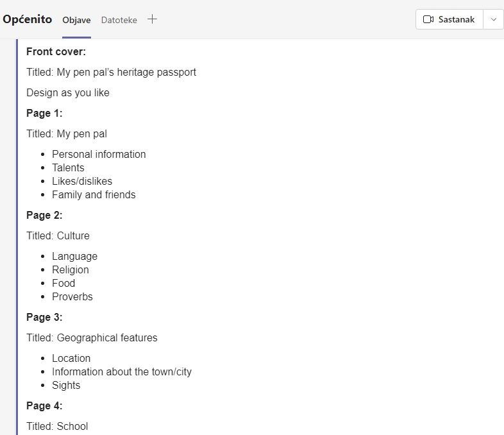Click the video camera icon for Sastanak
Image resolution: width=504 pixels, height=435 pixels.
click(428, 19)
